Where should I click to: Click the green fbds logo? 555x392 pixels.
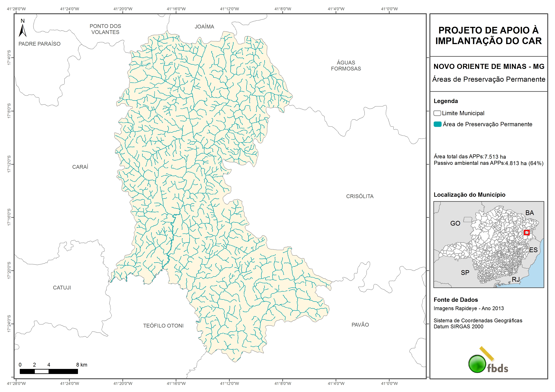tap(477, 364)
